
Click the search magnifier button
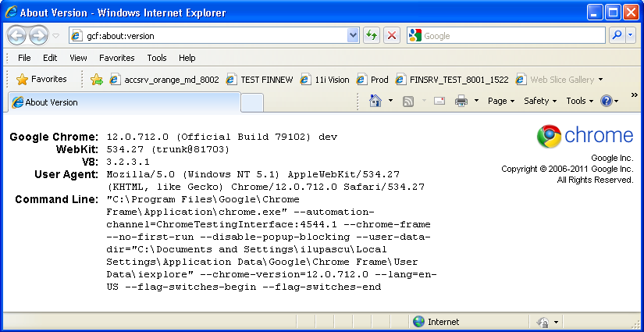pyautogui.click(x=616, y=36)
